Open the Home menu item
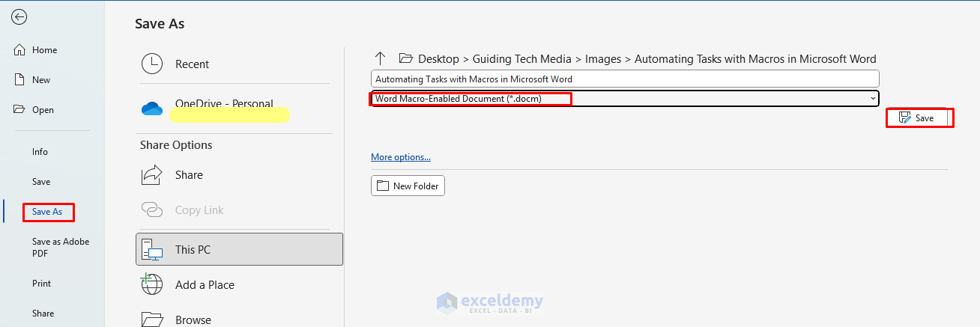The image size is (980, 327). click(x=44, y=50)
